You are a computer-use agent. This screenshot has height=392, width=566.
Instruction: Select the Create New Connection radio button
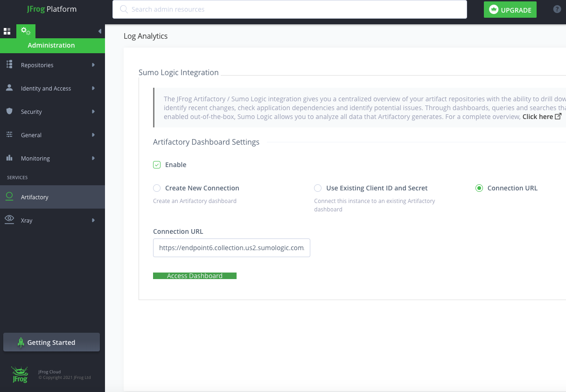click(157, 188)
